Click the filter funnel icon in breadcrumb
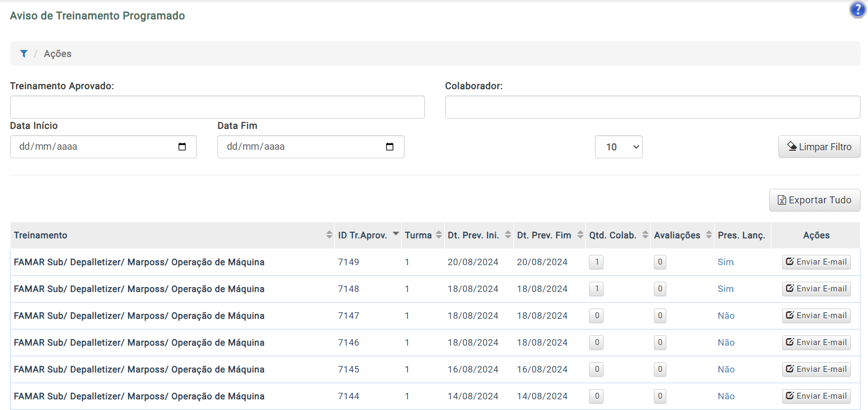 pos(24,54)
